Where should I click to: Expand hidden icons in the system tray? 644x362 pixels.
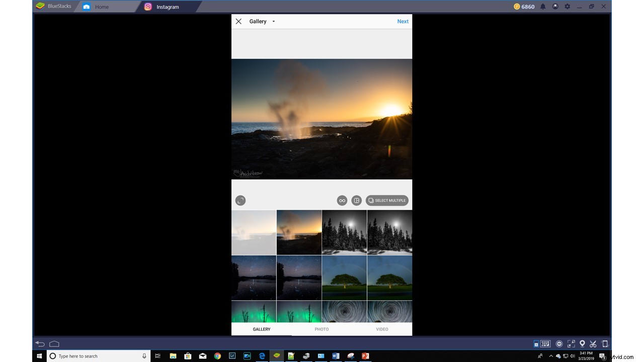click(550, 356)
